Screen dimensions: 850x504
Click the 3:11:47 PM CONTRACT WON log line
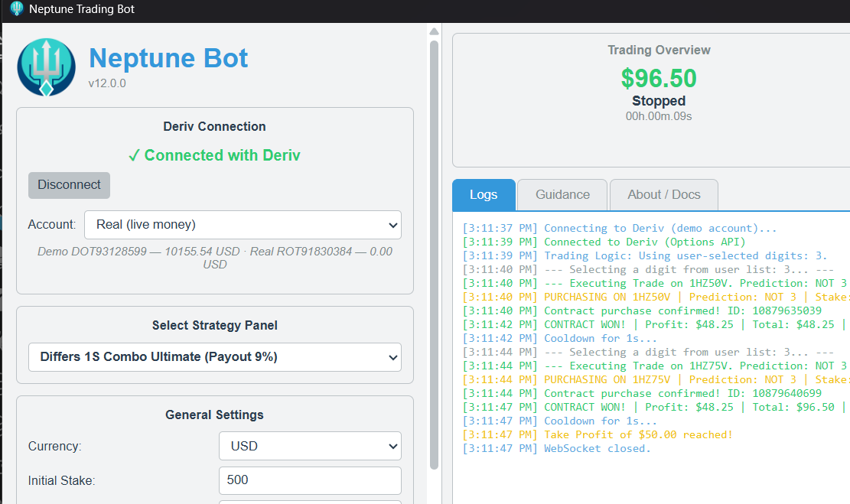(x=656, y=408)
